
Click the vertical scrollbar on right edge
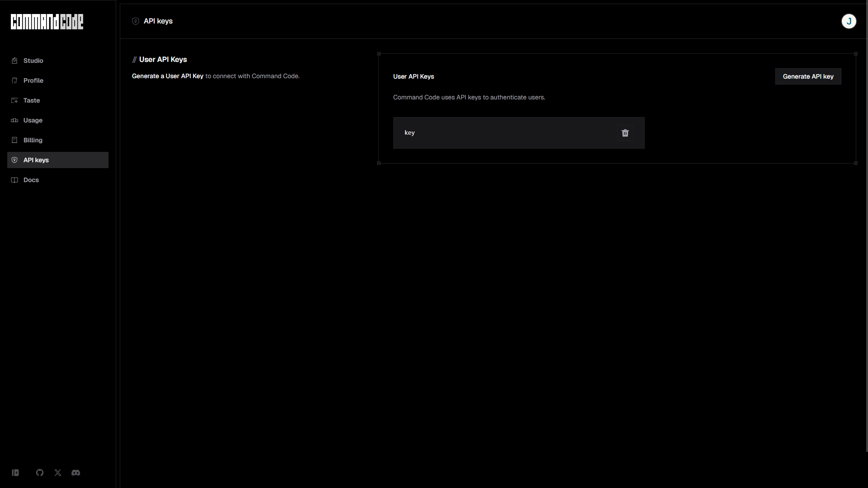point(867,226)
